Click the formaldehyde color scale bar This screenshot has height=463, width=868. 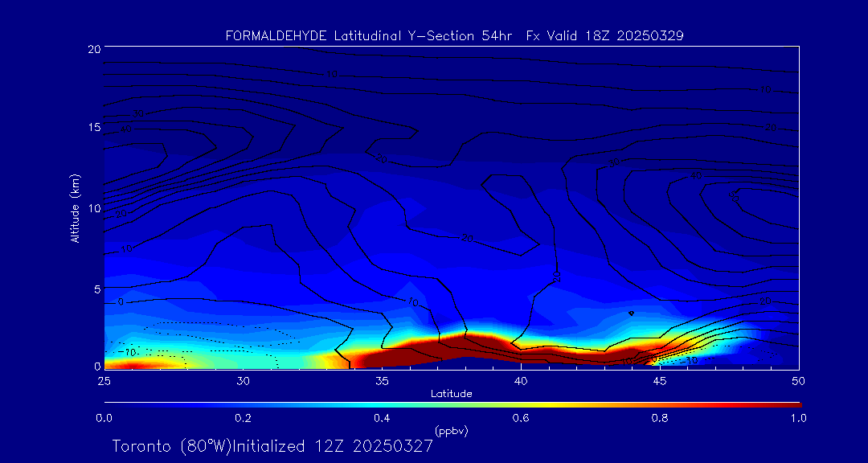point(452,405)
